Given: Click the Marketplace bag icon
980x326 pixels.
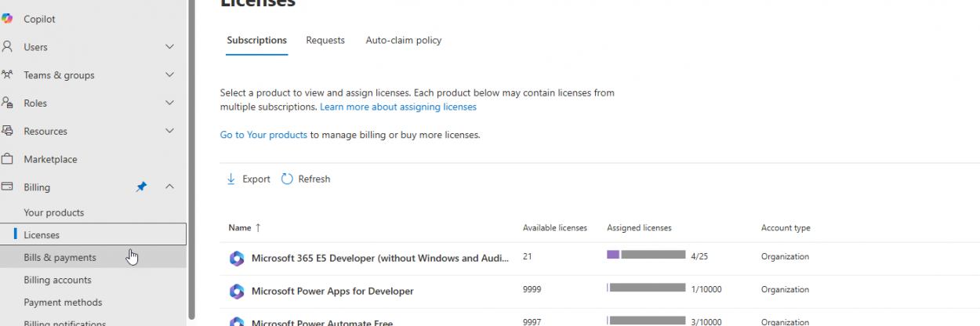Looking at the screenshot, I should coord(7,159).
